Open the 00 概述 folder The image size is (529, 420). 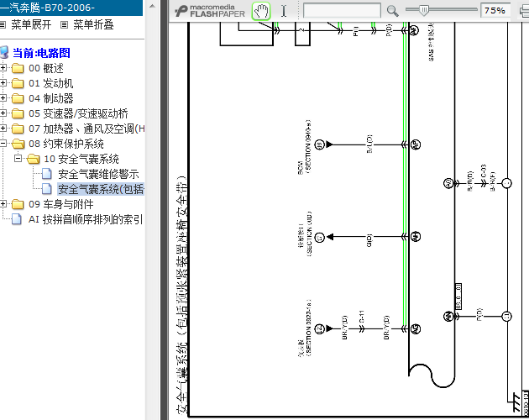(46, 68)
